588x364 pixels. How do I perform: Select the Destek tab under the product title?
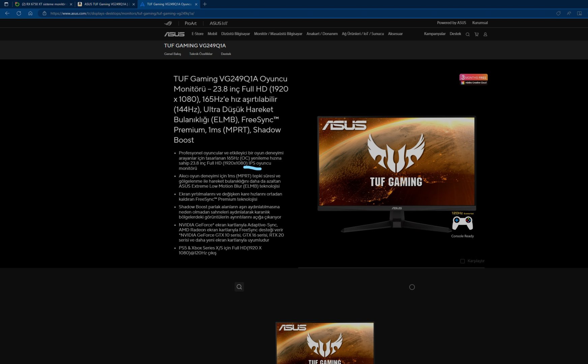pos(226,54)
